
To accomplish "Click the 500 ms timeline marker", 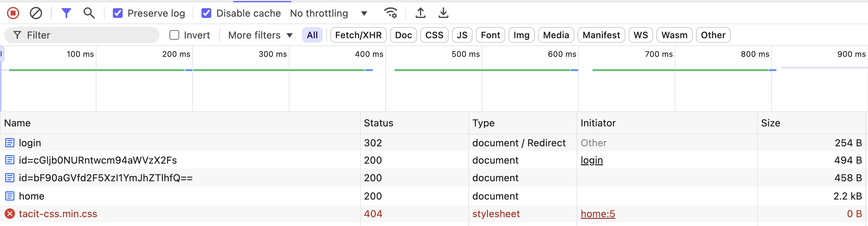I will click(465, 54).
